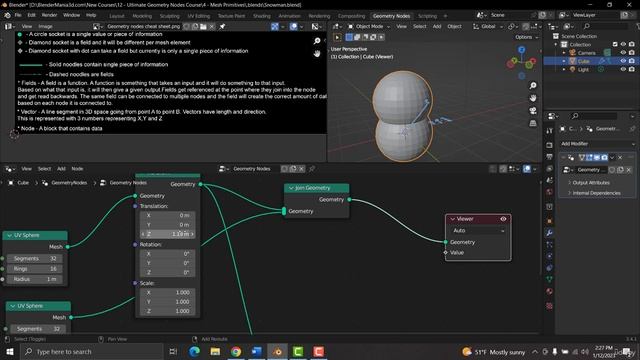Image resolution: width=640 pixels, height=360 pixels.
Task: Toggle camera view gizmo in 3D viewport
Action: [533, 111]
